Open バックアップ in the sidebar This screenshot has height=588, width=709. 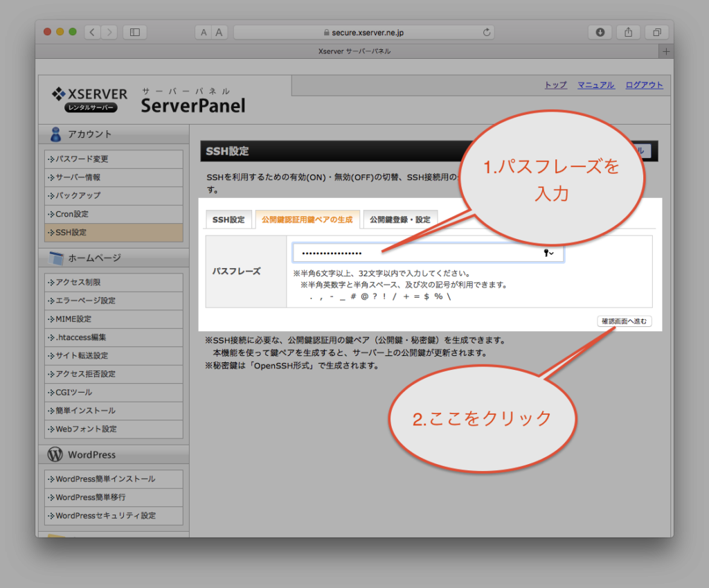point(114,196)
